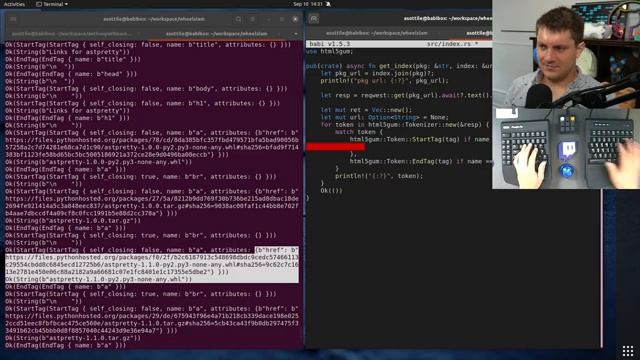The width and height of the screenshot is (640, 360).
Task: Click the html5gum::Token::StartTag(tag) line
Action: click(420, 140)
